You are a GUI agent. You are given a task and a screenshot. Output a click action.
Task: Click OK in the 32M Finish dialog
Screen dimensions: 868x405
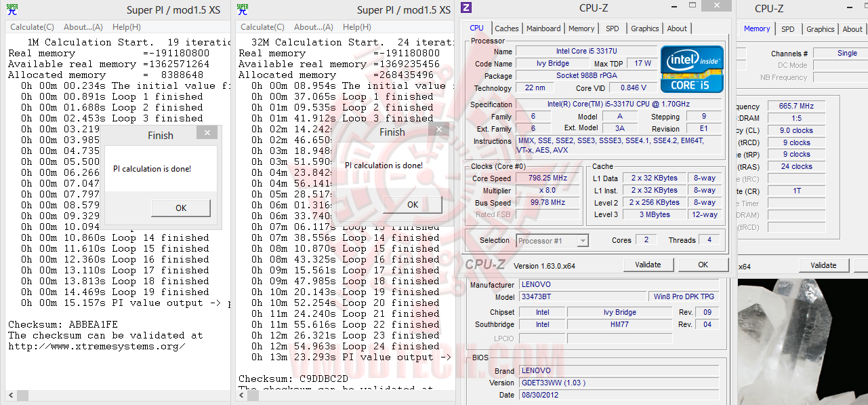coord(413,204)
